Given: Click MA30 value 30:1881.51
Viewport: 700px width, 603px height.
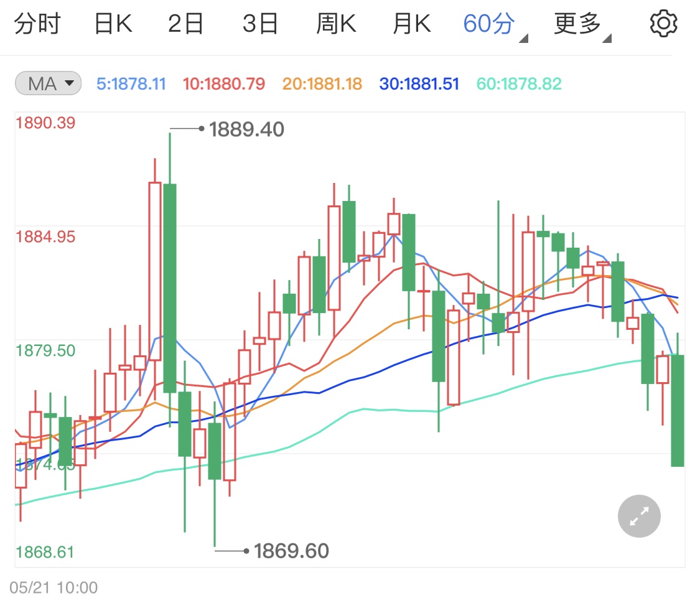Looking at the screenshot, I should click(x=419, y=84).
